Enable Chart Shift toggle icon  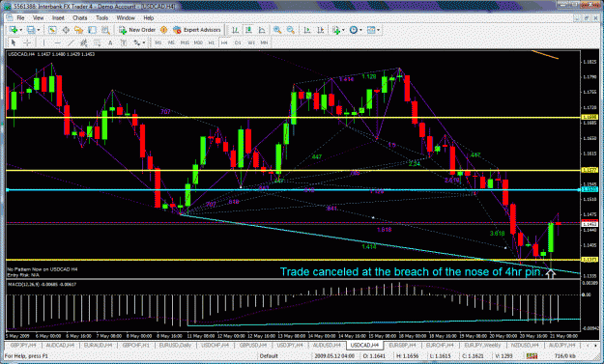point(321,30)
